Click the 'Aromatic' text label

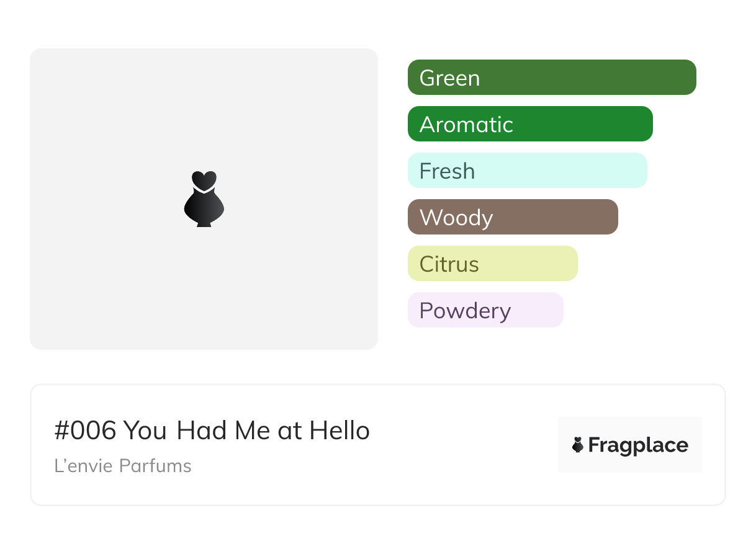pyautogui.click(x=466, y=125)
